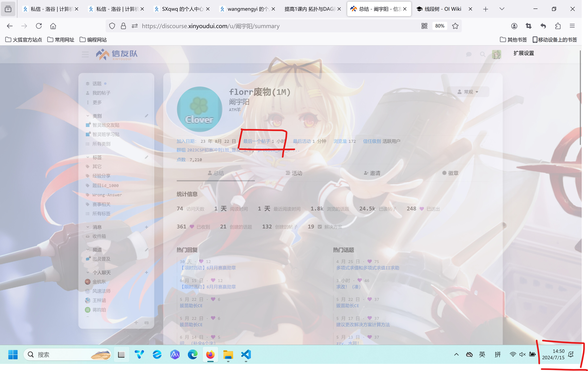Click the Firefox reload page icon
The height and width of the screenshot is (371, 588).
point(39,26)
